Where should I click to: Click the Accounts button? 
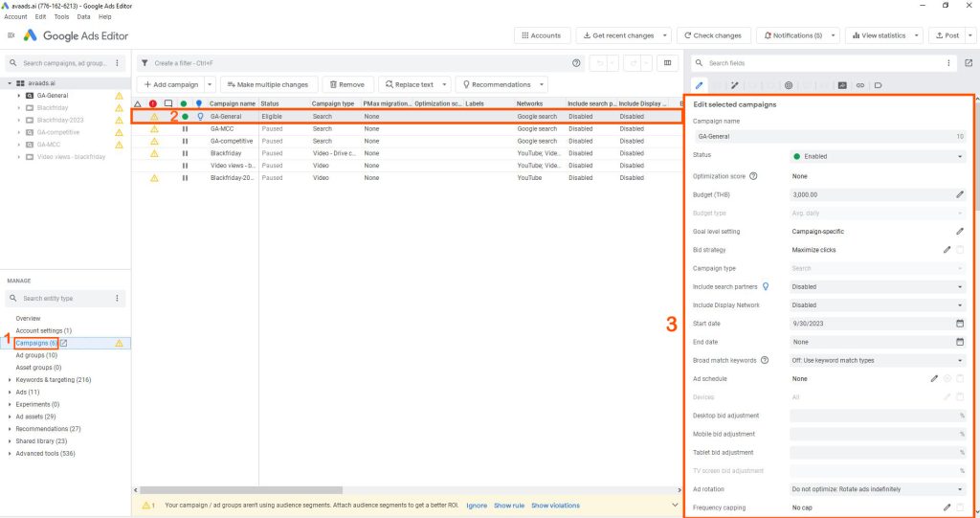pos(542,35)
